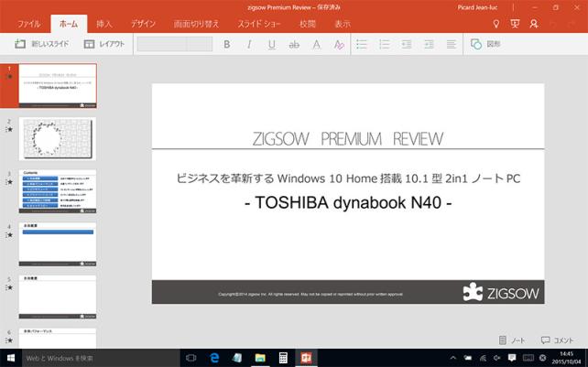Select slide 2 puzzle thumbnail
This screenshot has width=588, height=367.
(58, 139)
